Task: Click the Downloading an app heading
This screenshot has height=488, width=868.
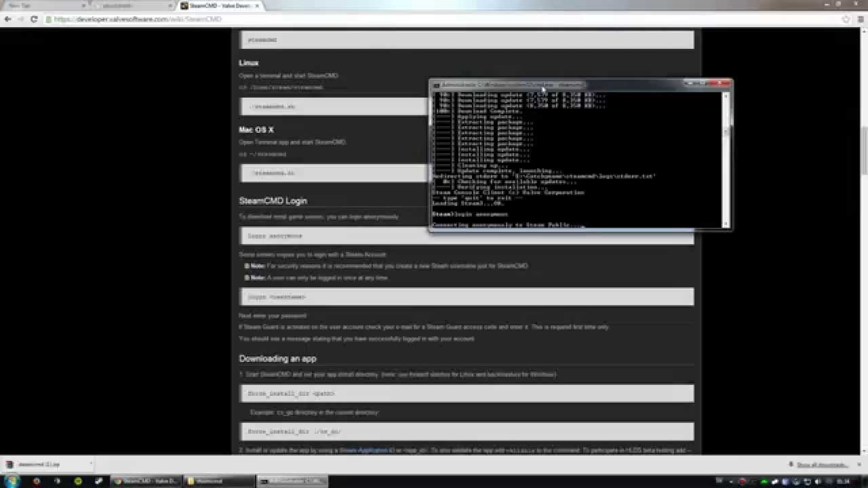Action: coord(277,359)
